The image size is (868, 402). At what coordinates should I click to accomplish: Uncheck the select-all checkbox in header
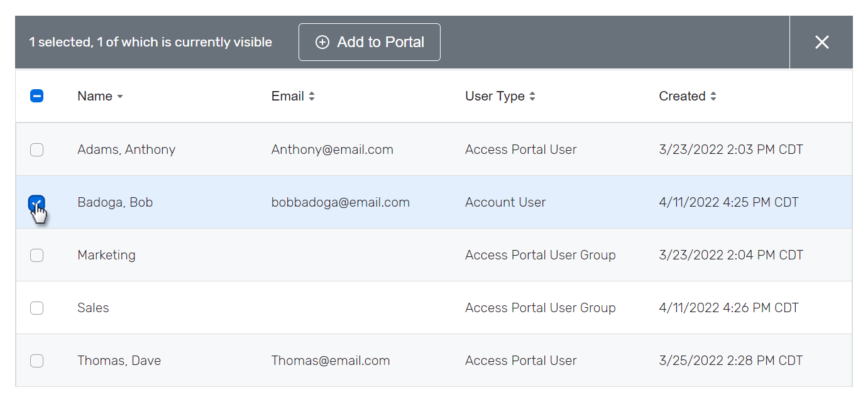tap(36, 95)
